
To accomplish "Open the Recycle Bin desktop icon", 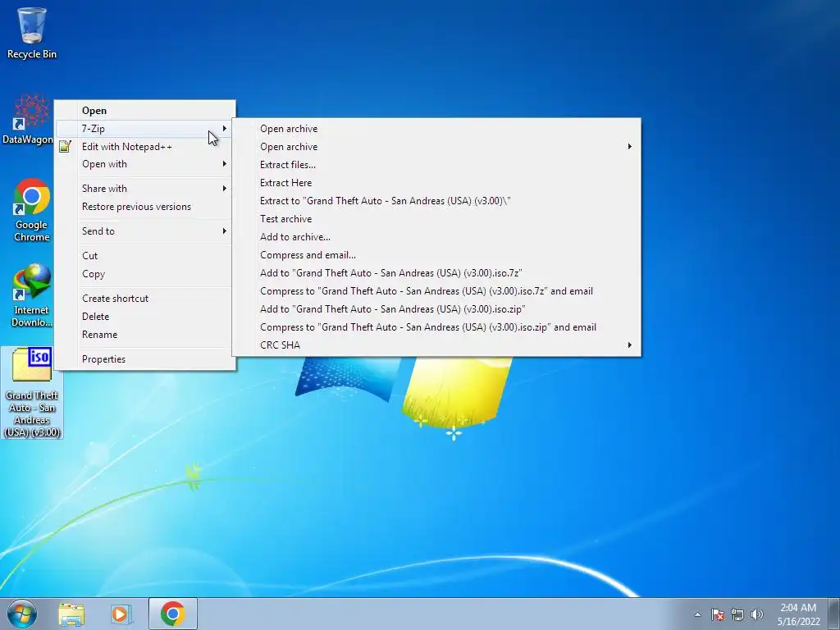I will click(32, 33).
